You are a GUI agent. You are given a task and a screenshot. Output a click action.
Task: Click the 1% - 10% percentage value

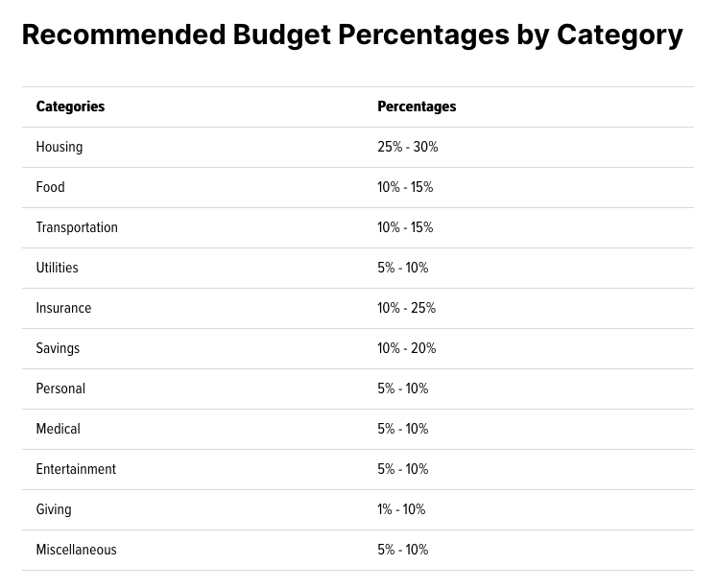point(401,509)
